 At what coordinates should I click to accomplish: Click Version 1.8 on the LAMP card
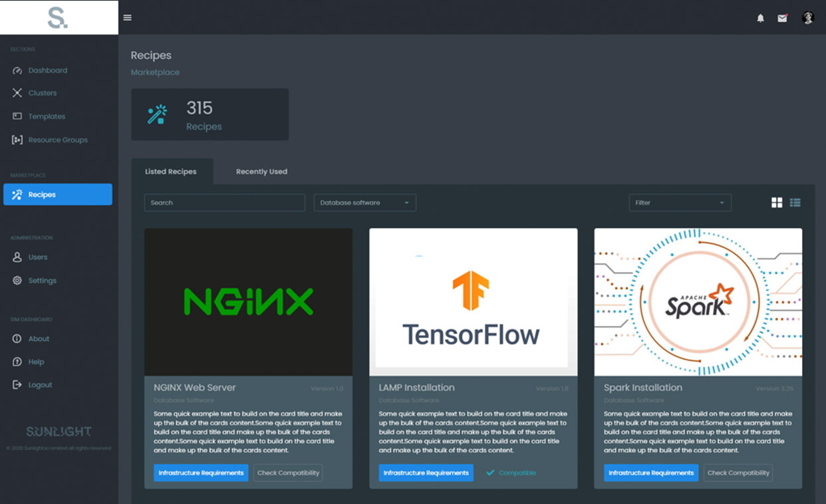pos(552,389)
